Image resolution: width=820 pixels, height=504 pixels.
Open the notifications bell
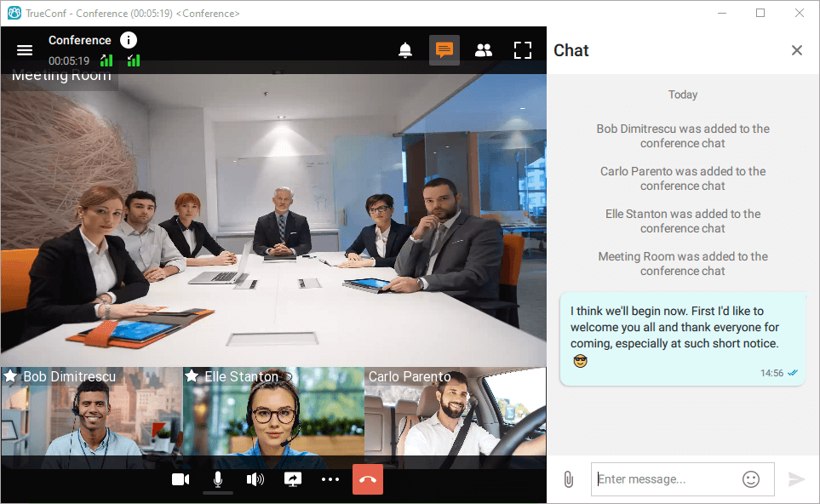pyautogui.click(x=405, y=50)
